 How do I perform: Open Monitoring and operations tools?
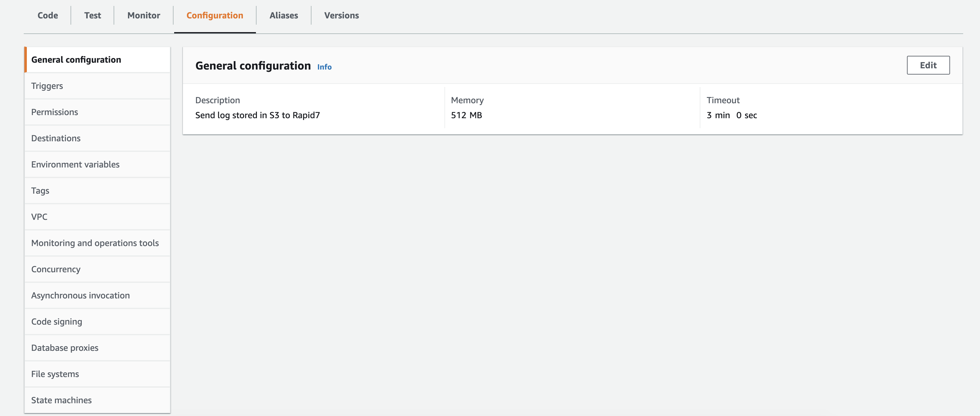click(x=95, y=243)
